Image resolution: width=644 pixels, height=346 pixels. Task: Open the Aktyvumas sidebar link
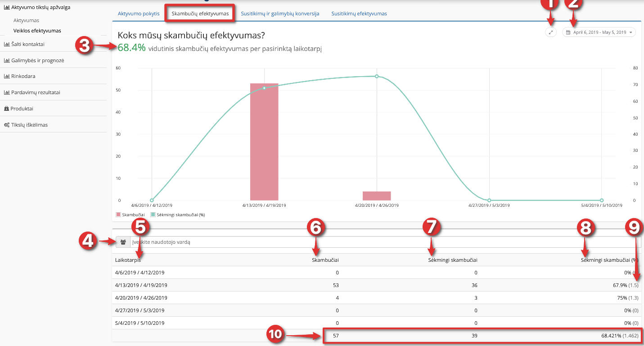[26, 20]
